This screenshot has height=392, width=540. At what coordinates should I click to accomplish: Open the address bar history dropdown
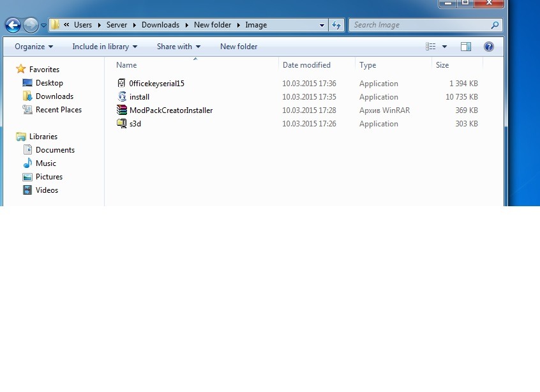(322, 25)
